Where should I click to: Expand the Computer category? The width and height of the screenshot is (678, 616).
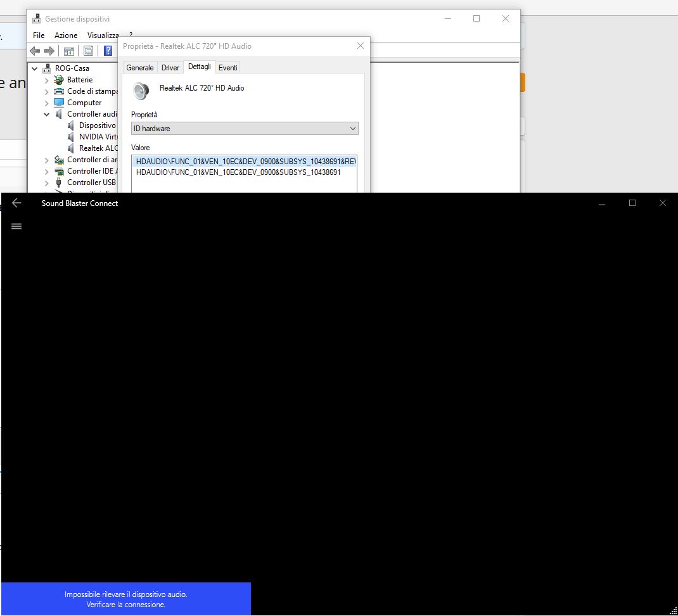(47, 103)
